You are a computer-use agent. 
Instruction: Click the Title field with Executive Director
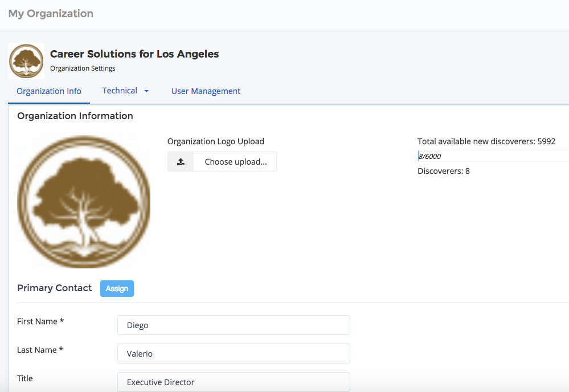click(234, 382)
